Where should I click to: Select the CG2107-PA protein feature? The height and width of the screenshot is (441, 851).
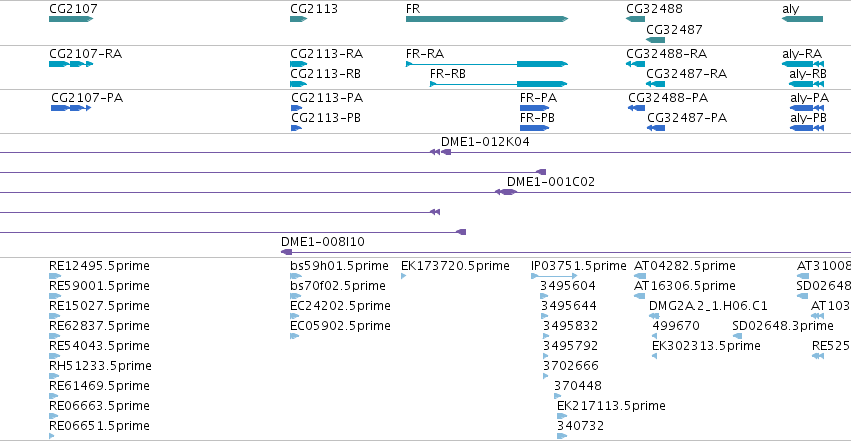point(71,108)
